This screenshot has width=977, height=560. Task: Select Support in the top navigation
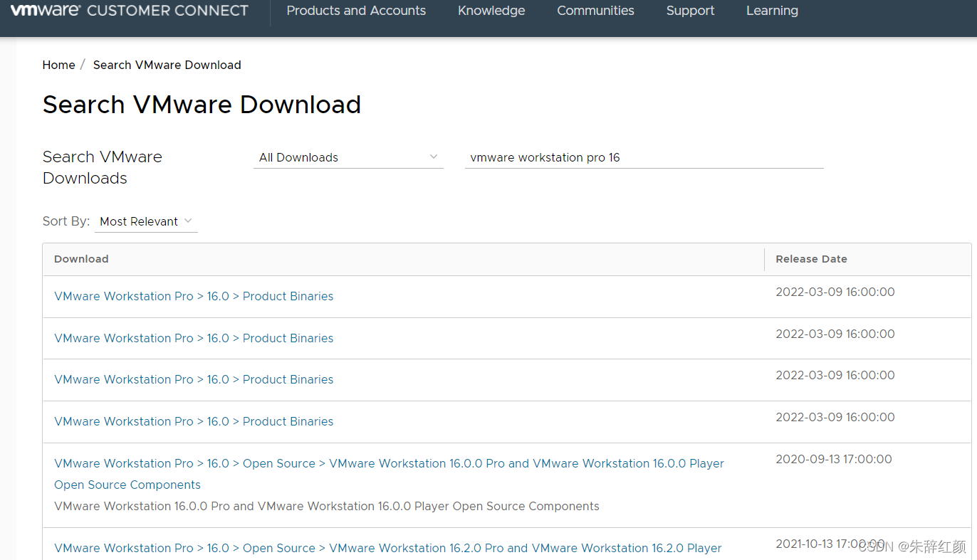pos(690,11)
